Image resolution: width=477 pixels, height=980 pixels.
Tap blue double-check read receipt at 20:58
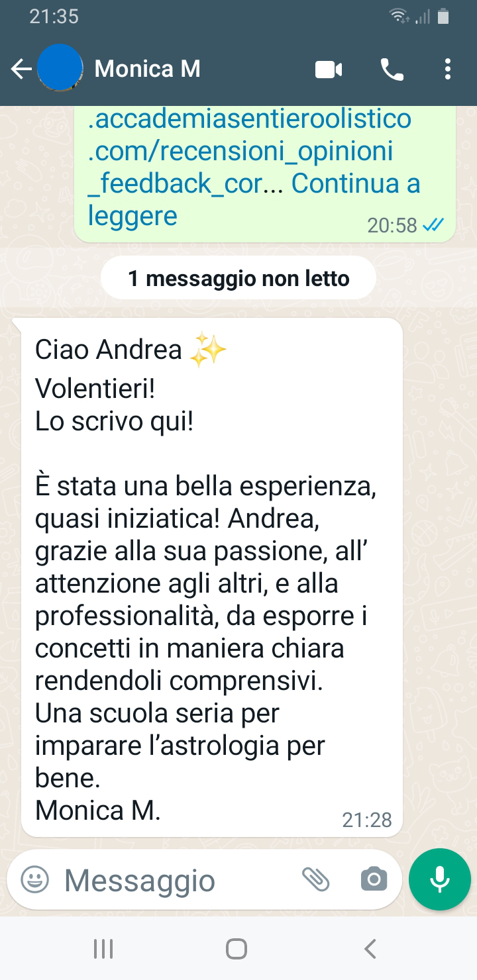click(x=433, y=225)
